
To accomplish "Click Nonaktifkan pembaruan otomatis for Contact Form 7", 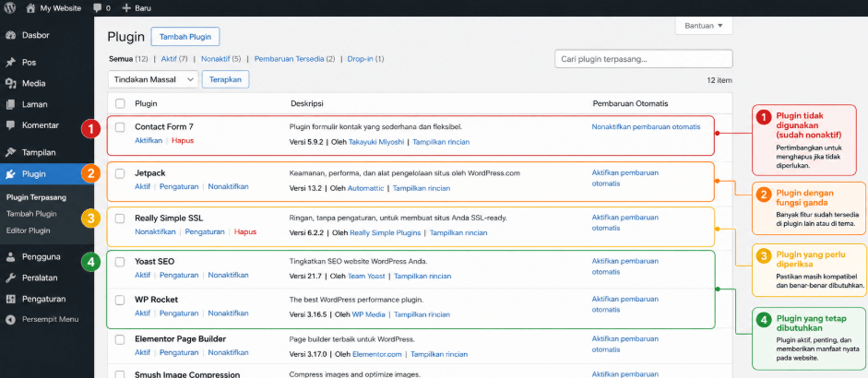I will pos(646,126).
